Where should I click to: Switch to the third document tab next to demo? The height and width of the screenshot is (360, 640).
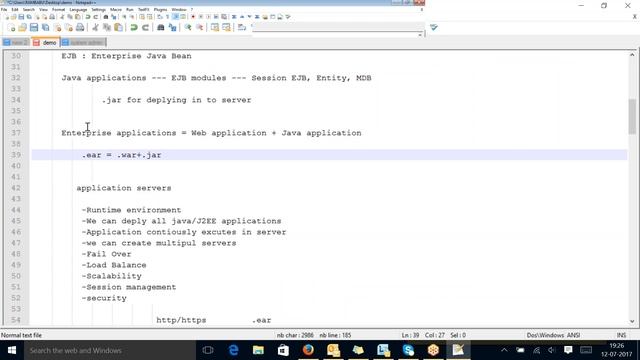(84, 42)
